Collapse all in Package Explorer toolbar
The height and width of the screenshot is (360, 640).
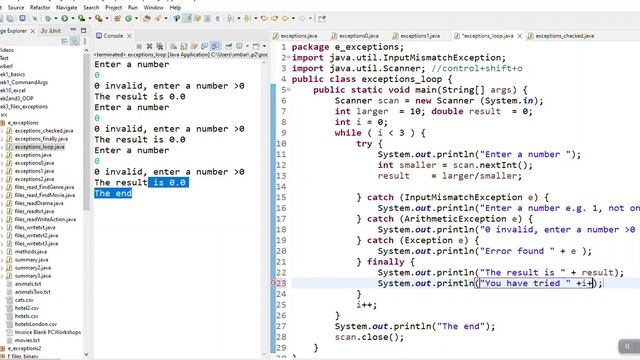pyautogui.click(x=64, y=41)
